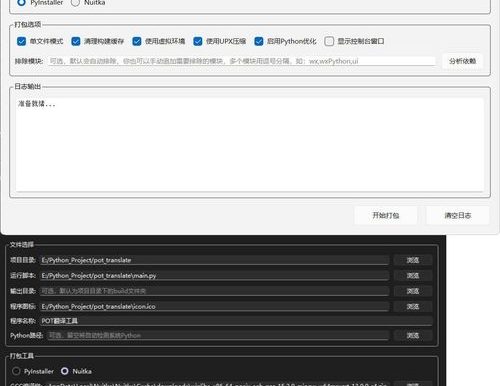
Task: Click the 程序名称 field containing POT翻译工具
Action: point(236,321)
